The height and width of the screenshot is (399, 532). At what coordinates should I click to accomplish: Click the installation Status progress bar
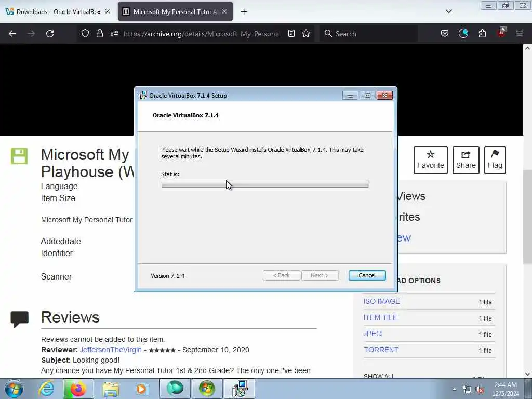(265, 184)
